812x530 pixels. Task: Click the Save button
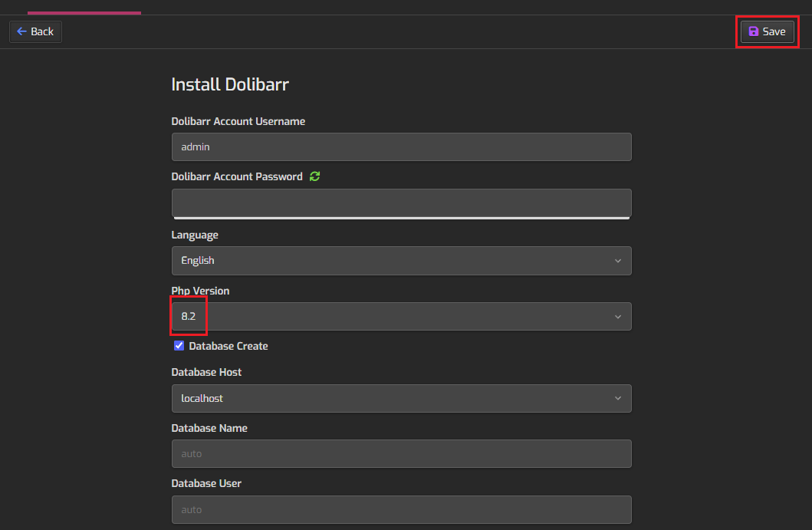(x=767, y=31)
